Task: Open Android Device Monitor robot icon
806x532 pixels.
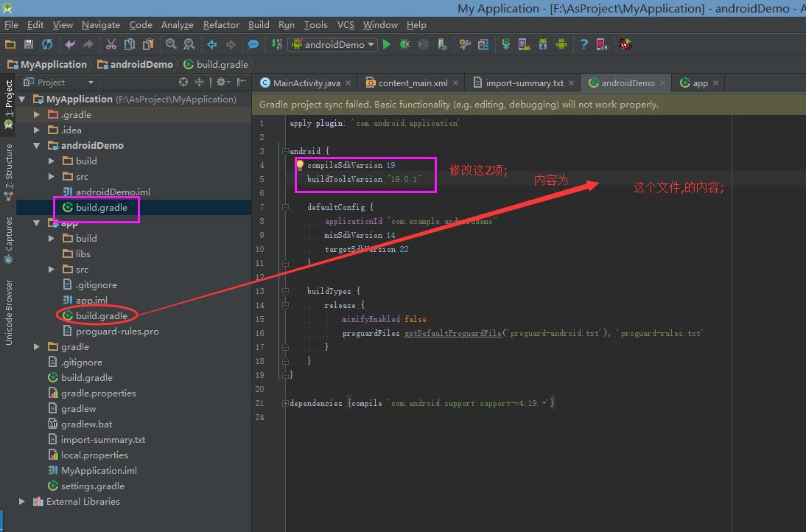Action: (561, 45)
